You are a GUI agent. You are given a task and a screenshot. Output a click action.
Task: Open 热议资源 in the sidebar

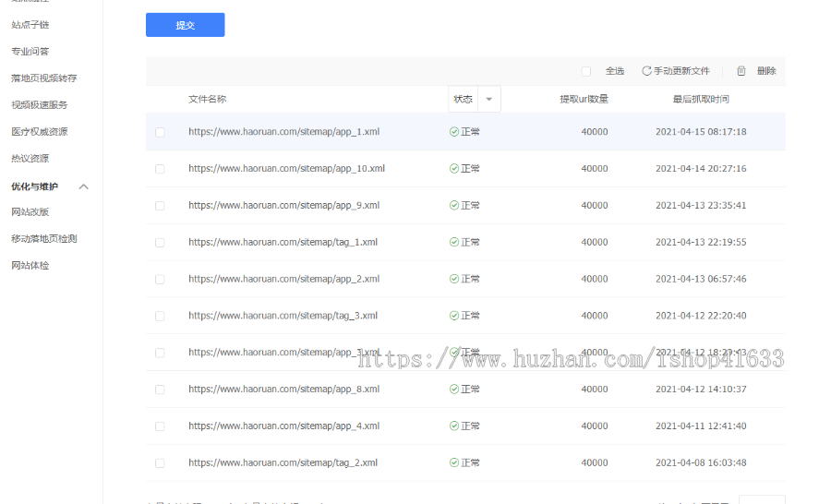[x=30, y=158]
